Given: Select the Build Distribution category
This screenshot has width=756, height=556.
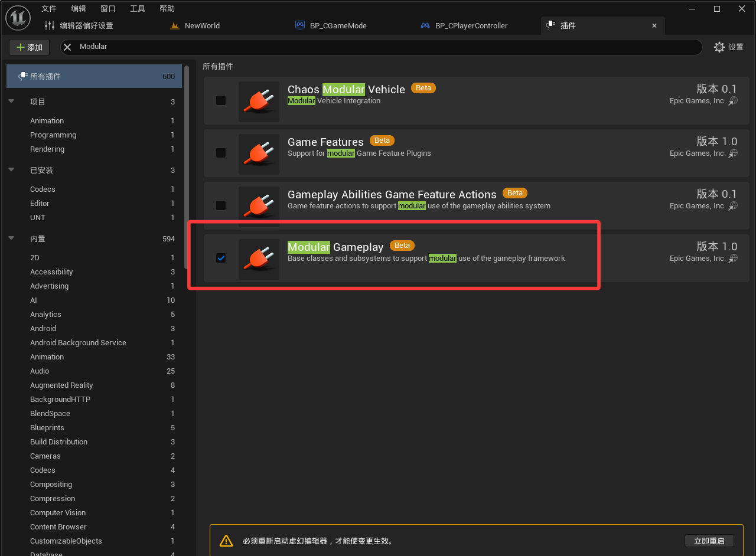Looking at the screenshot, I should tap(94, 441).
